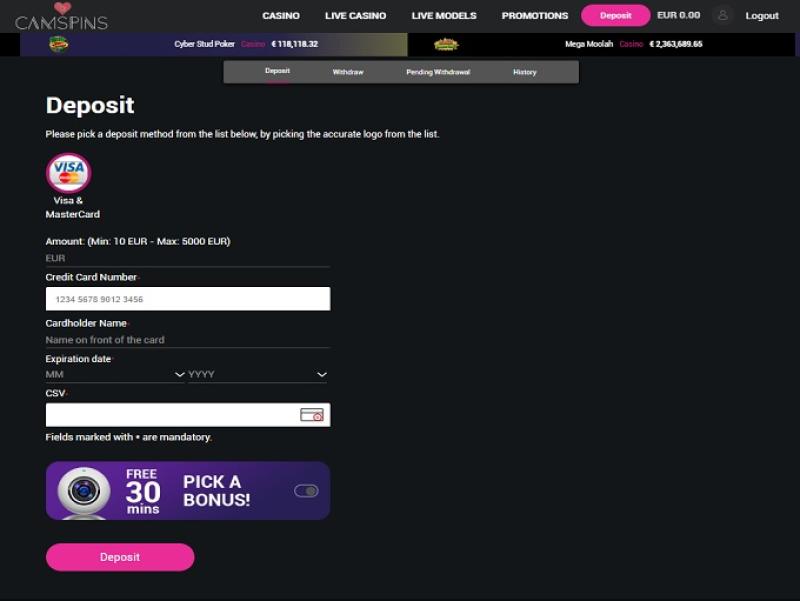Go to the Promotions page

pyautogui.click(x=534, y=16)
